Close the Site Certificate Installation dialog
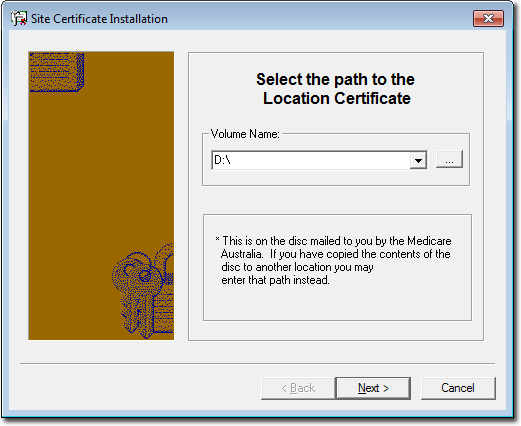Viewport: 521px width, 426px height. point(488,18)
